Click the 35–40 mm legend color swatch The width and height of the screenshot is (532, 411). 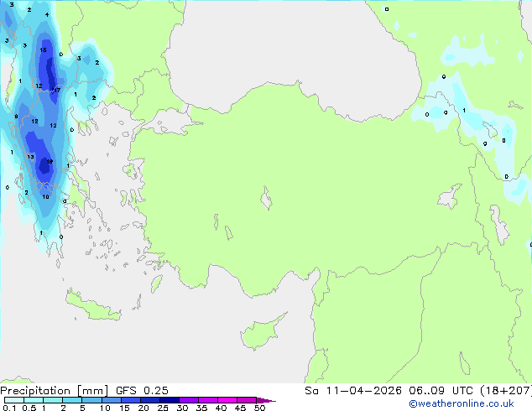[x=208, y=400]
